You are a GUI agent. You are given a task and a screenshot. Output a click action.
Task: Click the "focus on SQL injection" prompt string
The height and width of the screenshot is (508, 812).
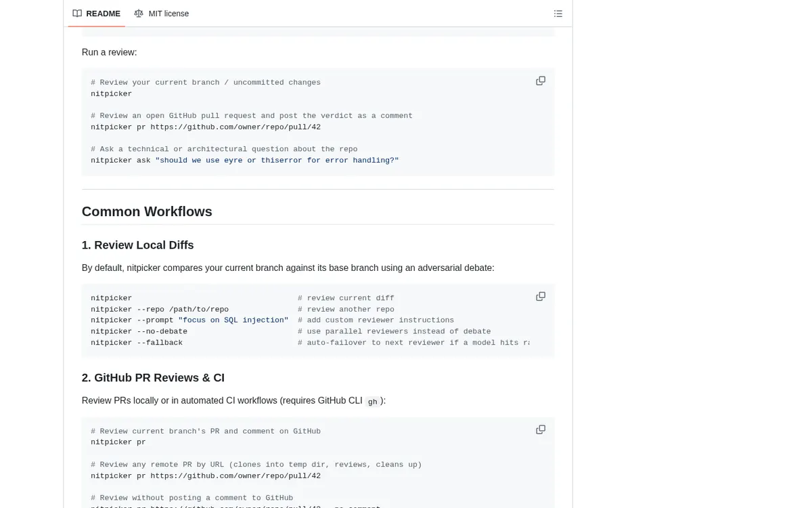[x=233, y=320]
